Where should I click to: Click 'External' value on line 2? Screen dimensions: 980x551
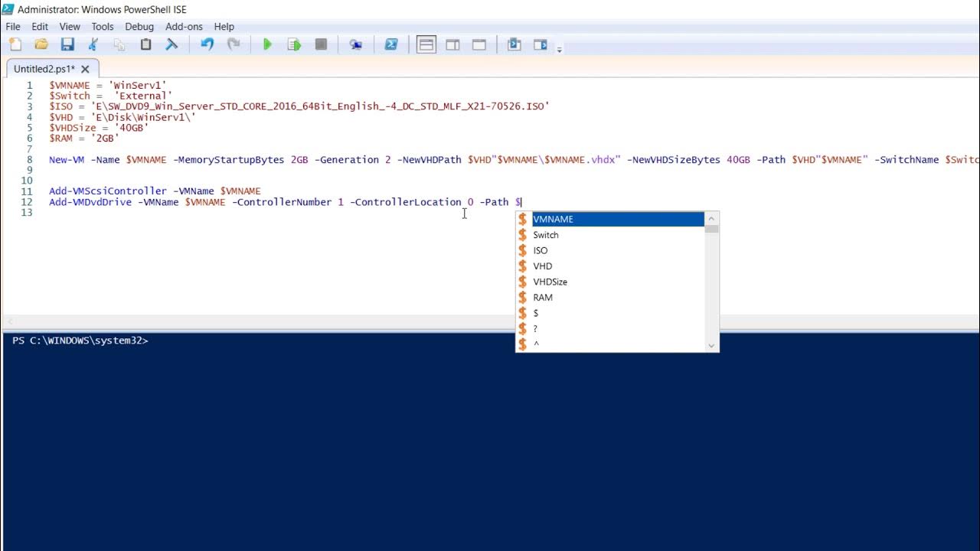pyautogui.click(x=143, y=96)
